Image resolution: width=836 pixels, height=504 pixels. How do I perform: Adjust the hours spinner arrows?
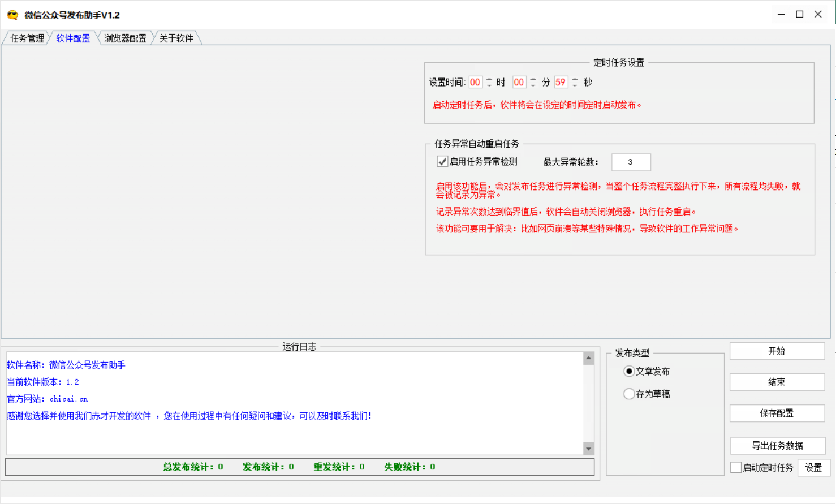489,83
